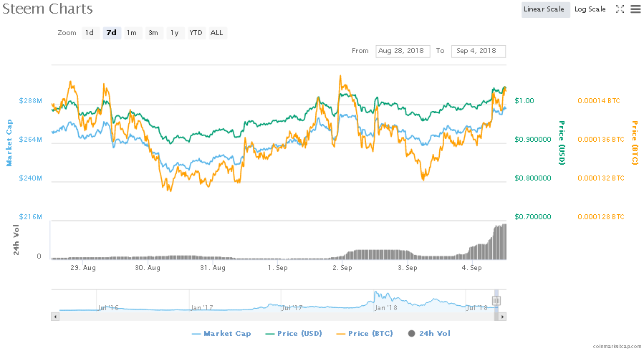Viewport: 644px width, 351px height.
Task: Click the 0.000132 BTC axis label
Action: (x=601, y=178)
